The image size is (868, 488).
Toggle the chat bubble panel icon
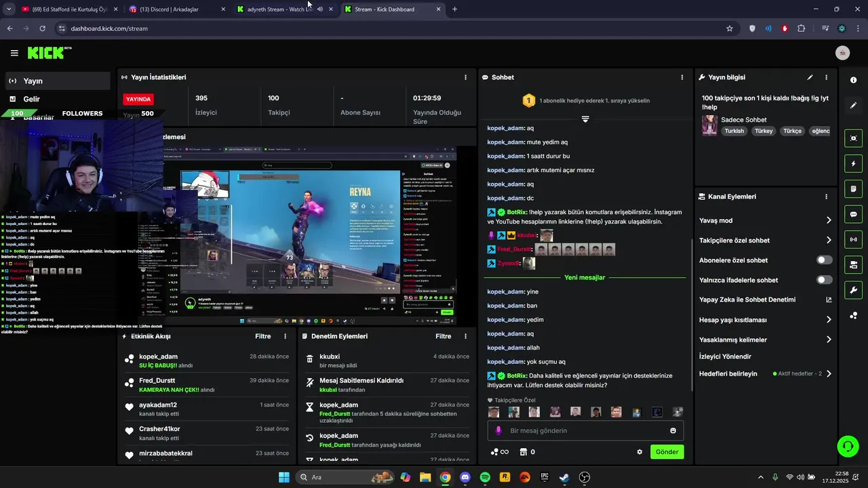pos(853,214)
